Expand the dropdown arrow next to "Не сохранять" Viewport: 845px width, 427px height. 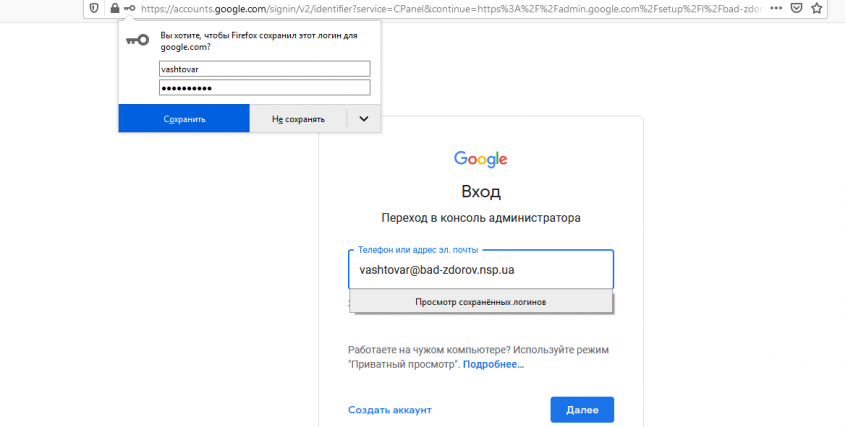coord(364,119)
